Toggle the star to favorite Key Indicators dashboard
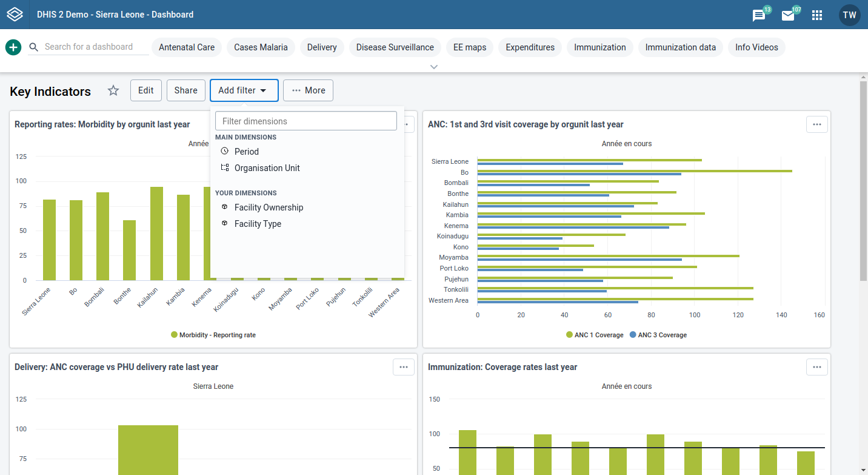This screenshot has height=475, width=868. (113, 90)
